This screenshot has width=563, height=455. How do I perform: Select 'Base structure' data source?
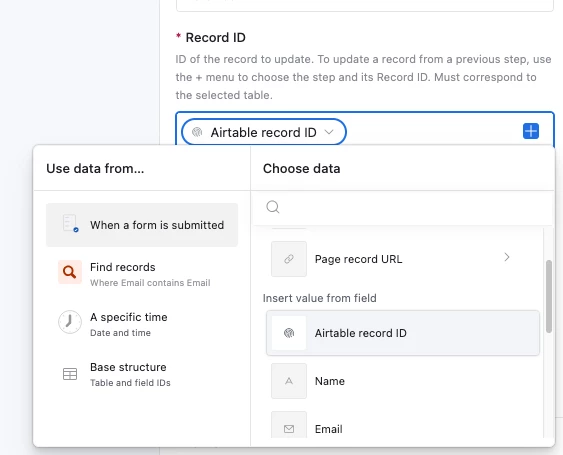pyautogui.click(x=142, y=374)
